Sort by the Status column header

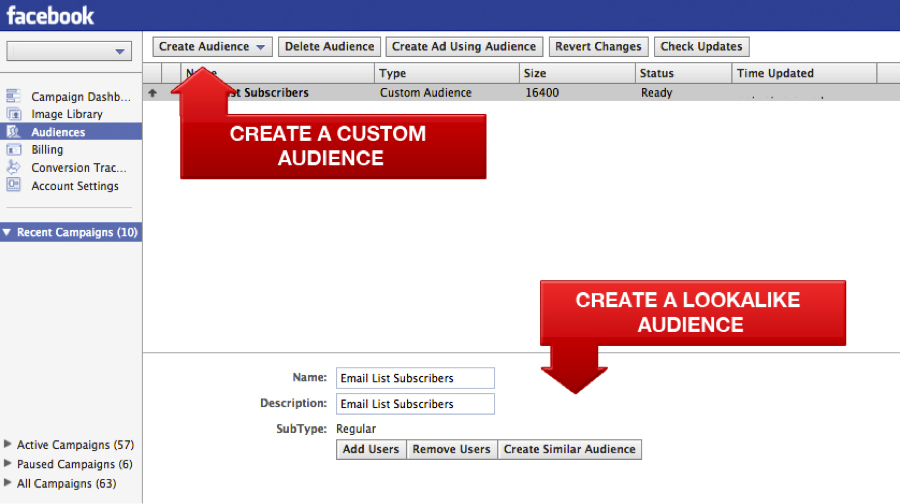click(683, 73)
